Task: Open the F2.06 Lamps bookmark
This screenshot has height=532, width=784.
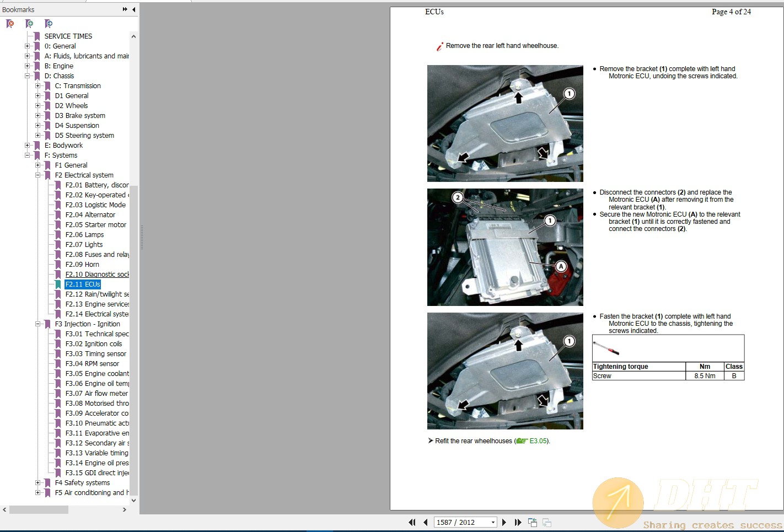Action: [x=84, y=235]
